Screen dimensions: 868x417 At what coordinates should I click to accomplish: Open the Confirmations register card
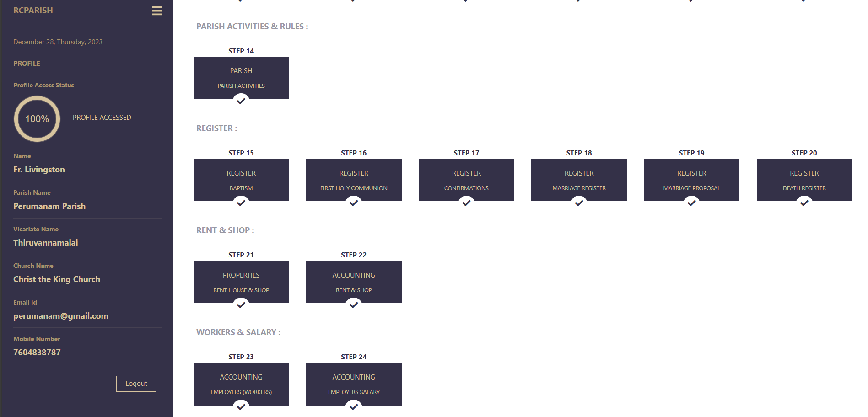coord(466,180)
